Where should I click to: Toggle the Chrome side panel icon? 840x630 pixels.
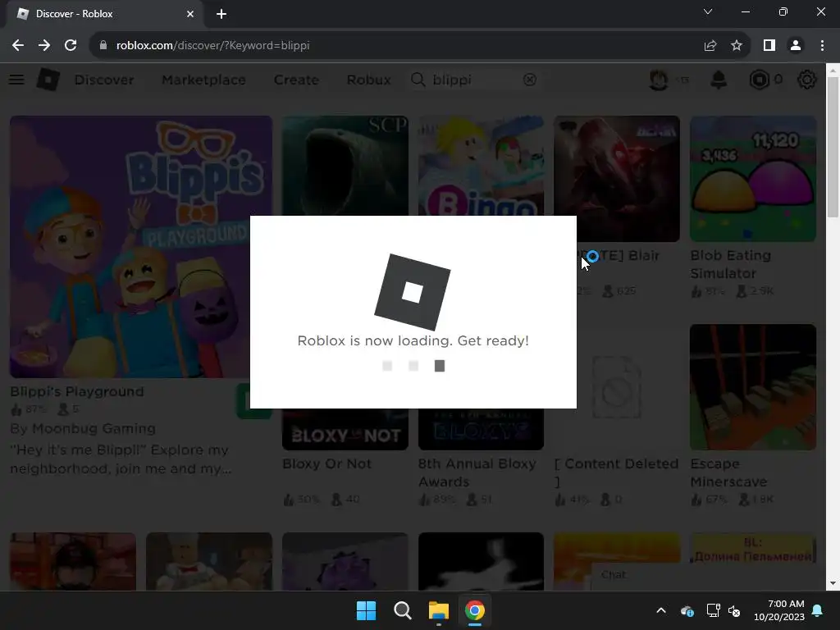pos(769,46)
